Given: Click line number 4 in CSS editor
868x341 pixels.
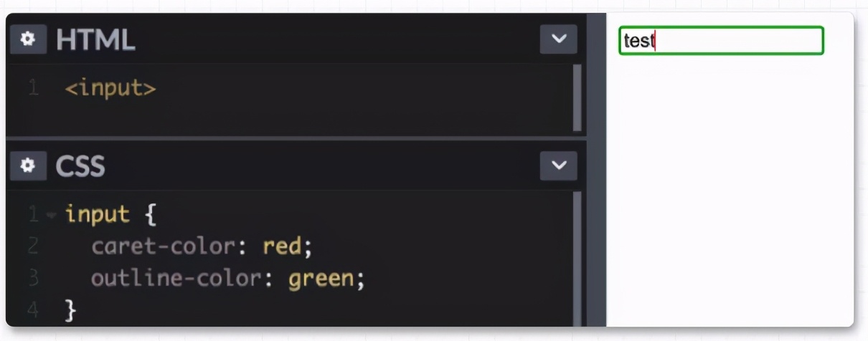Looking at the screenshot, I should pyautogui.click(x=34, y=310).
